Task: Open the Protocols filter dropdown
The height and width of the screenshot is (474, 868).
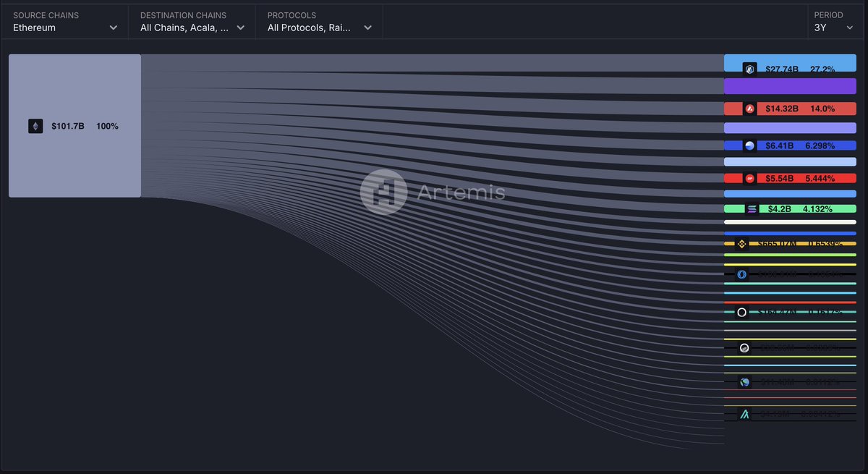Action: click(319, 22)
